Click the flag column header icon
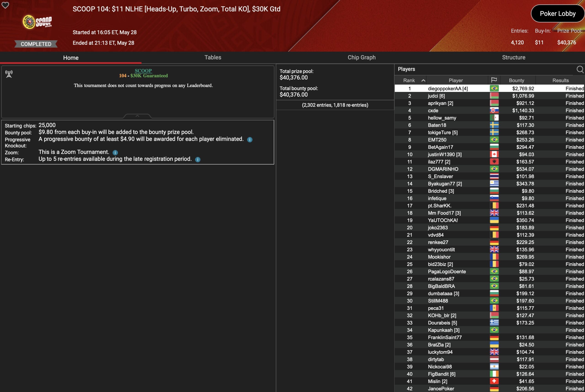Image resolution: width=585 pixels, height=392 pixels. pos(494,80)
